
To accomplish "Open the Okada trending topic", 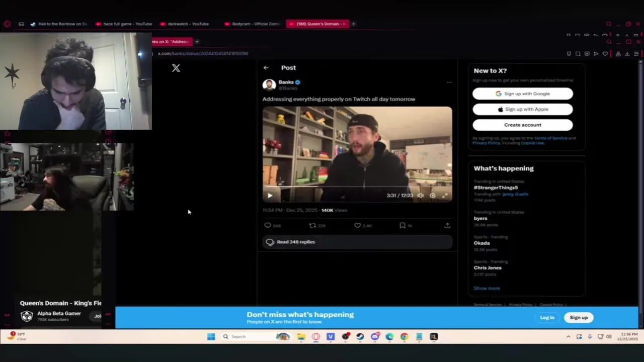I will click(481, 243).
